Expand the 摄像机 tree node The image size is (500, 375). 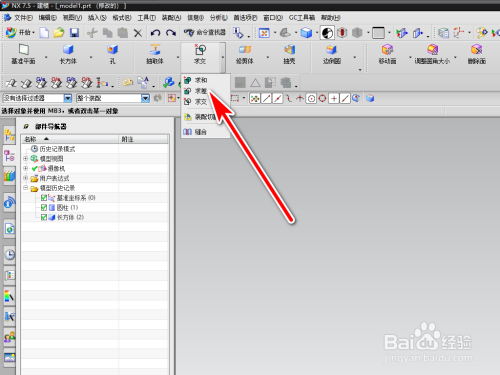click(25, 168)
